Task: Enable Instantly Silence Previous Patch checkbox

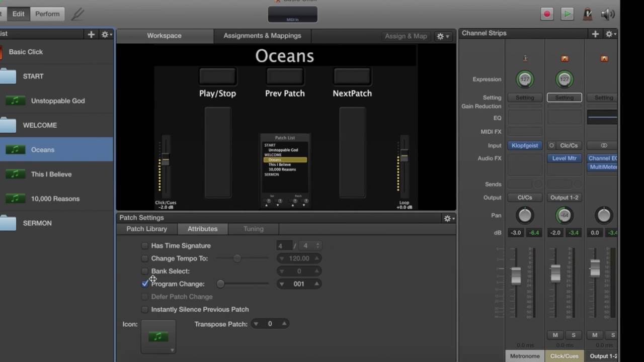Action: pos(145,310)
